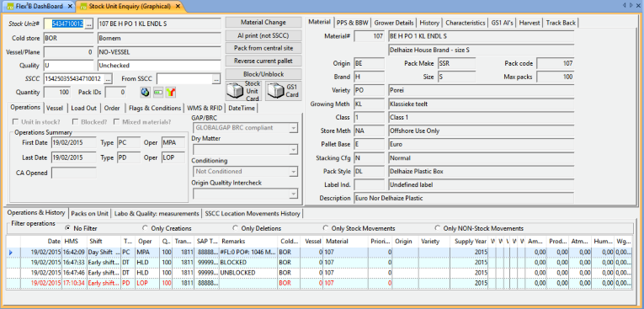
Task: Select the BLOCKED remarks history row
Action: [x=319, y=263]
